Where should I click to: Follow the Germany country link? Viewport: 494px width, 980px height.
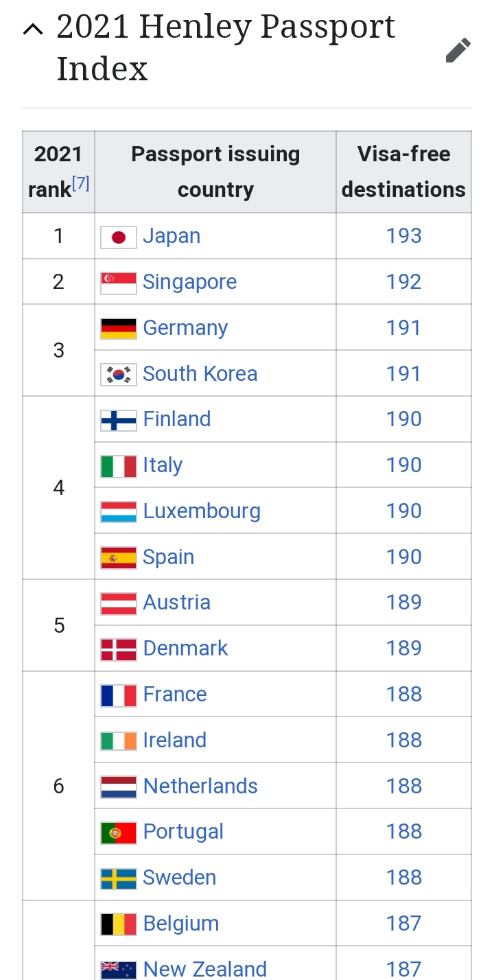click(x=185, y=328)
